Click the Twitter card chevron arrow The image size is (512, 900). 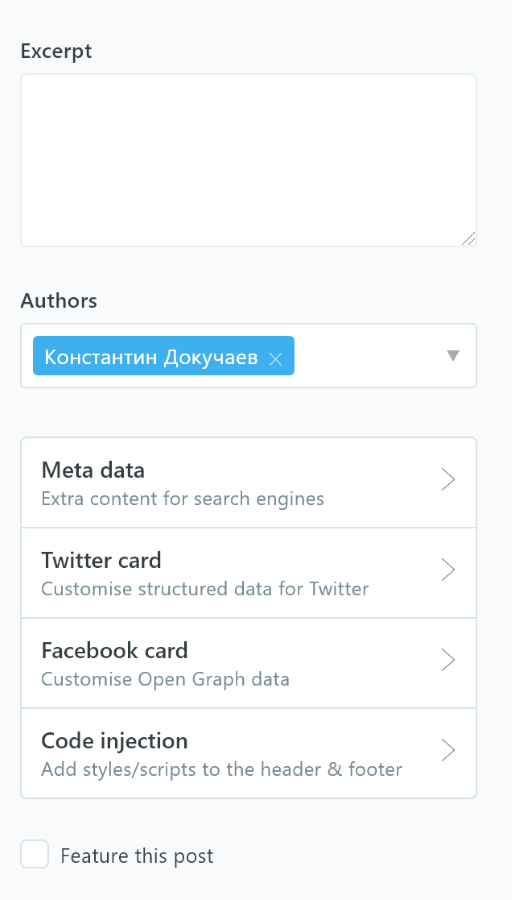tap(448, 570)
